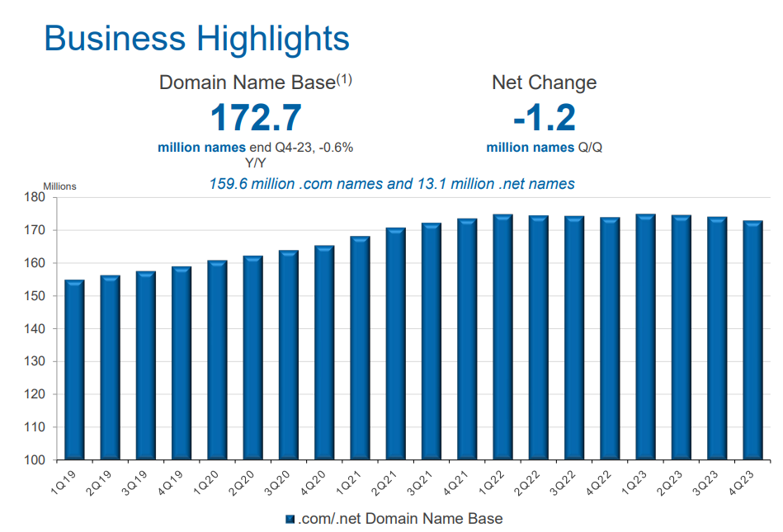Select the 2Q20 bar

252,358
